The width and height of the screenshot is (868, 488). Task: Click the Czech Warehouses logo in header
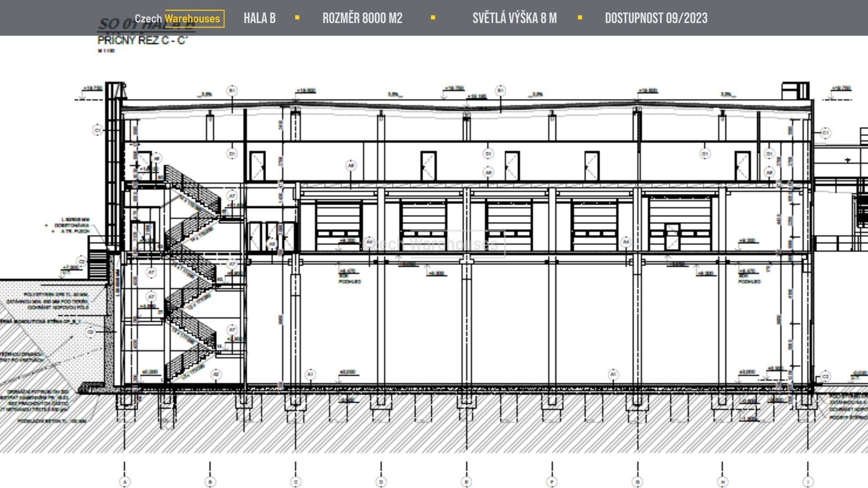coord(179,19)
